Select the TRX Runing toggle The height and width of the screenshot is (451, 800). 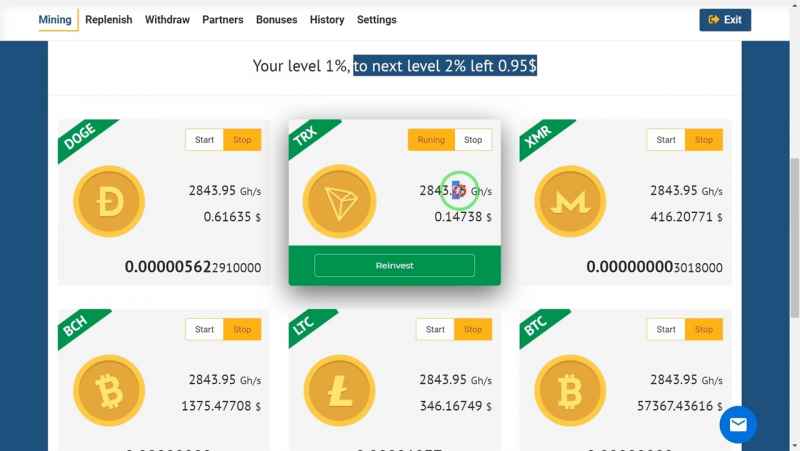coord(431,140)
